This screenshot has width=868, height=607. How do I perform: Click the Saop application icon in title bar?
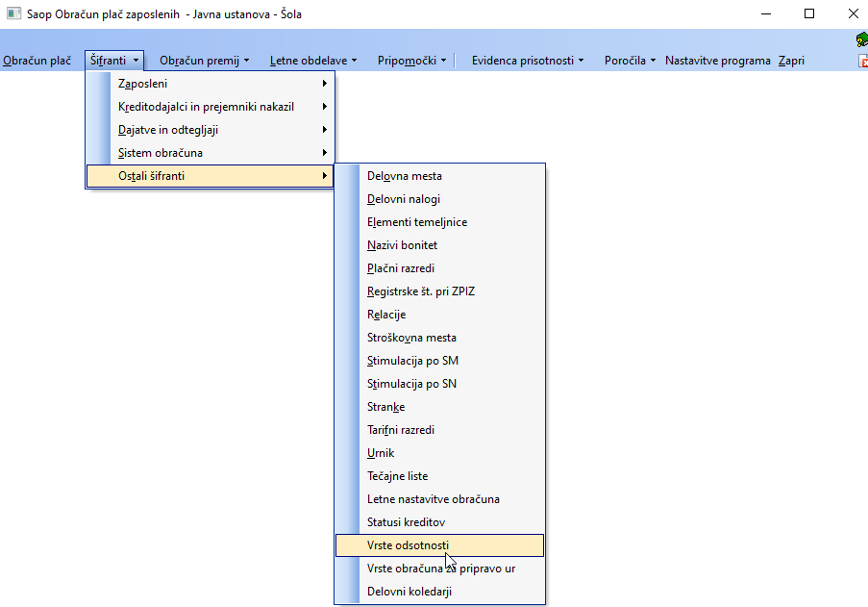coord(13,13)
